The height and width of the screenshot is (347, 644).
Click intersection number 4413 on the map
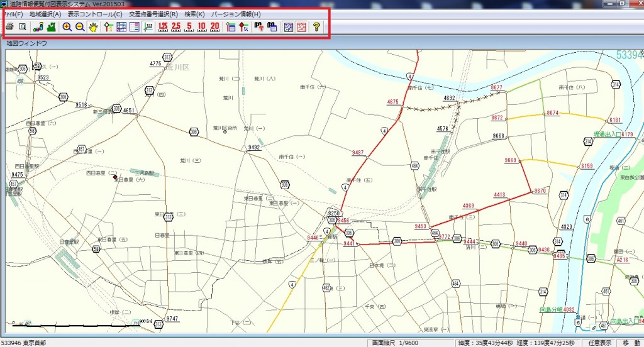tap(499, 195)
